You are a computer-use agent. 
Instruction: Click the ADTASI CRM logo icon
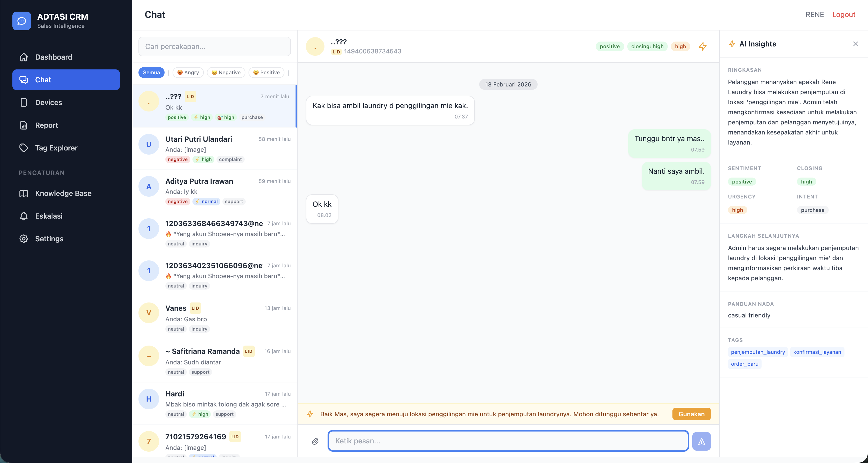pyautogui.click(x=21, y=21)
